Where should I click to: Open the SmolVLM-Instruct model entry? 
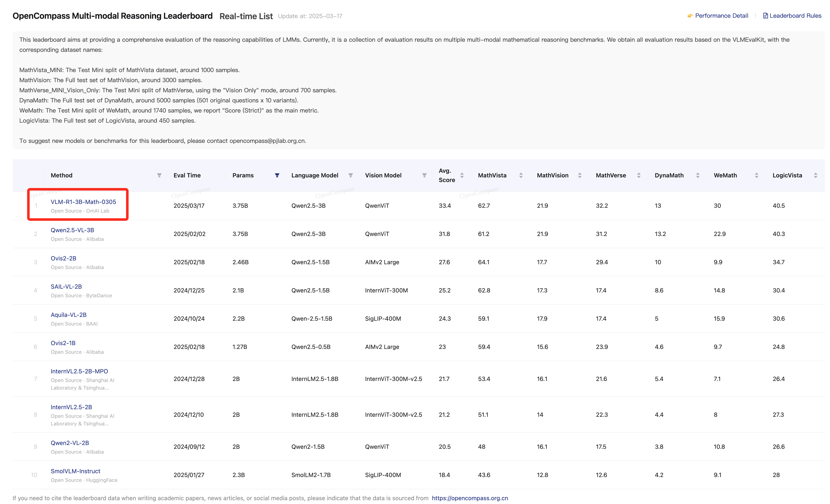[75, 471]
